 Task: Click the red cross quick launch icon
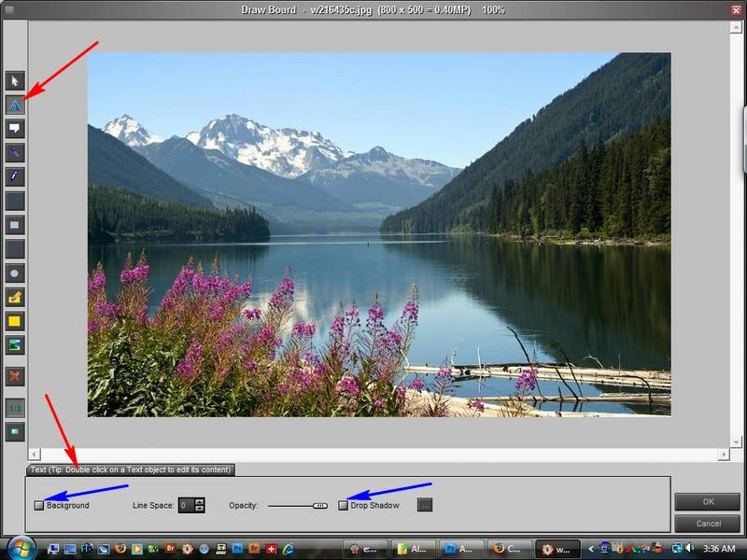[x=271, y=549]
